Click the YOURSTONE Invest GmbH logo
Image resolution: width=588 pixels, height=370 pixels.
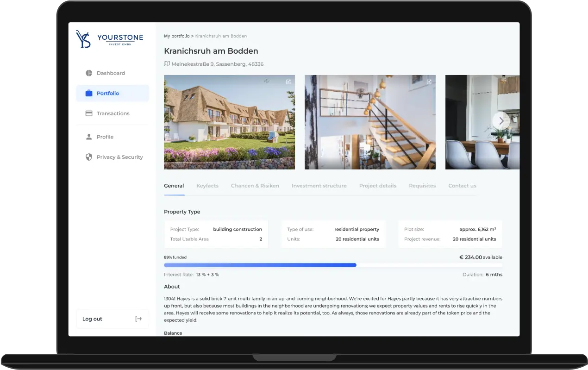(109, 39)
